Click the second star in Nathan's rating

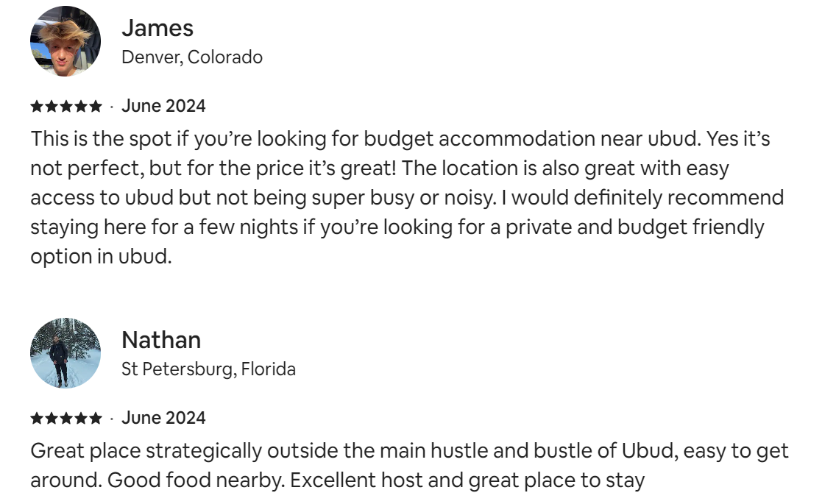click(52, 419)
